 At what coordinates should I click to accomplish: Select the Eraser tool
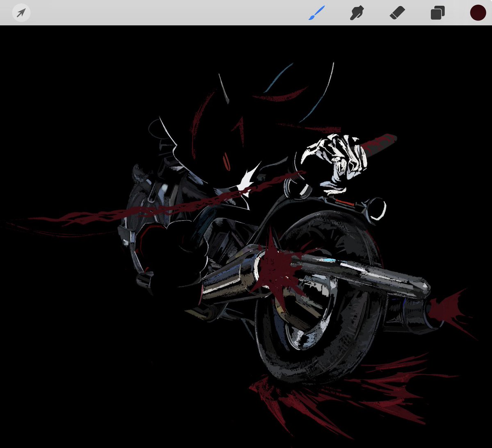point(397,13)
